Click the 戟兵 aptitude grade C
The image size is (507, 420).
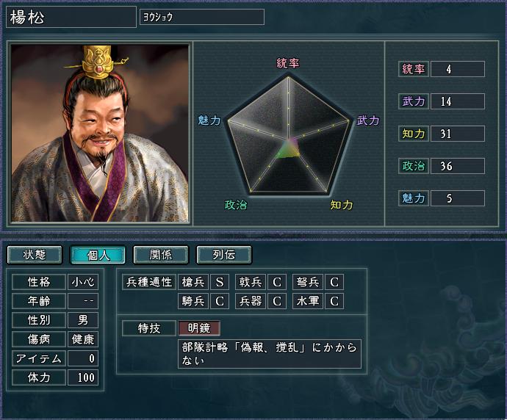(x=277, y=282)
